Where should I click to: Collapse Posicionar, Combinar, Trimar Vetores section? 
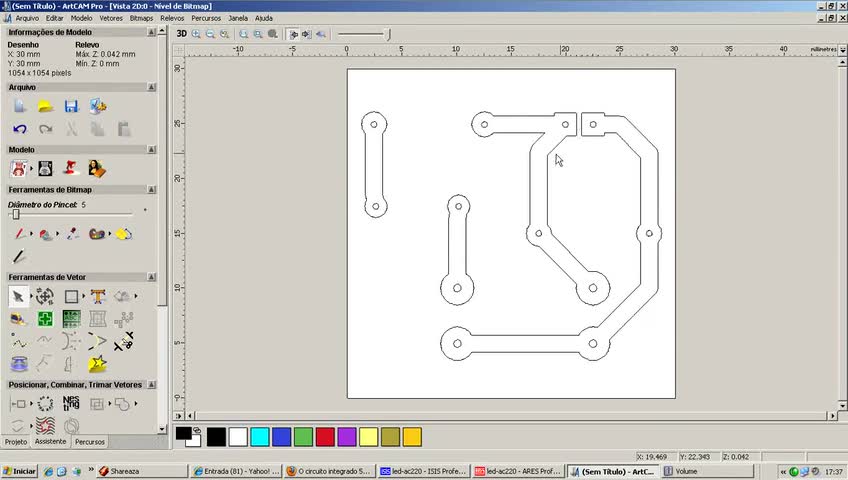pos(151,385)
